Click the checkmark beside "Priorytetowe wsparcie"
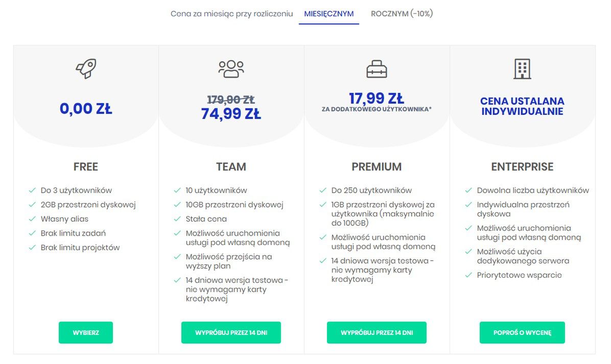This screenshot has width=611, height=364. pos(468,275)
